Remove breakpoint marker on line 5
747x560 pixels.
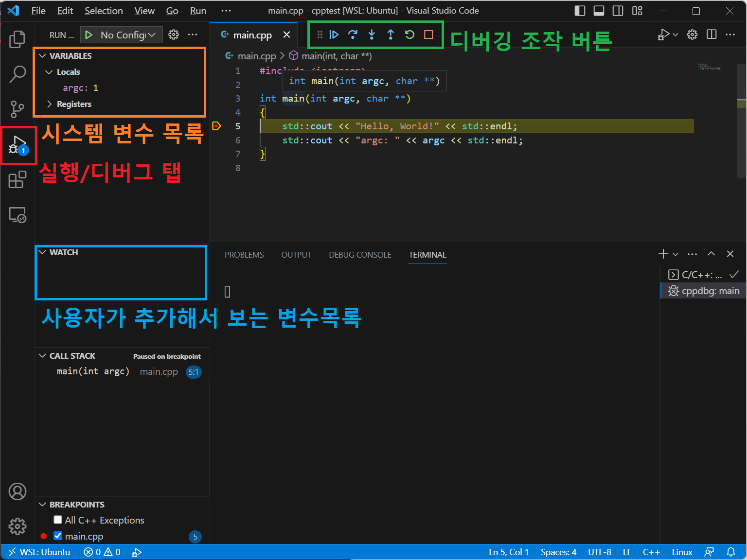(217, 126)
